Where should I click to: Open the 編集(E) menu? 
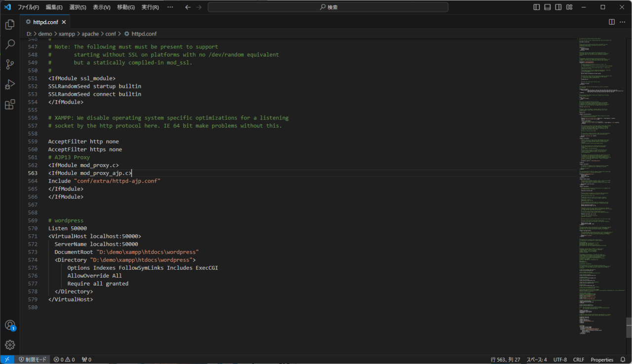click(x=54, y=7)
